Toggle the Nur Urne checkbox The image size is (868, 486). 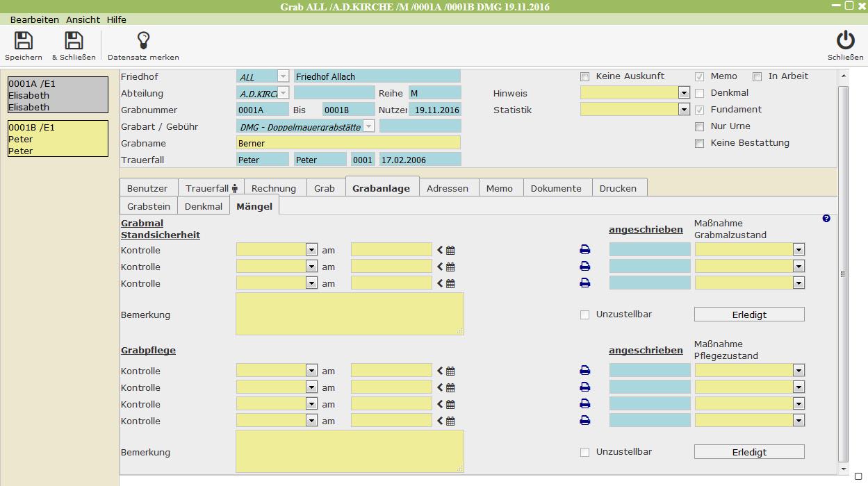point(700,126)
